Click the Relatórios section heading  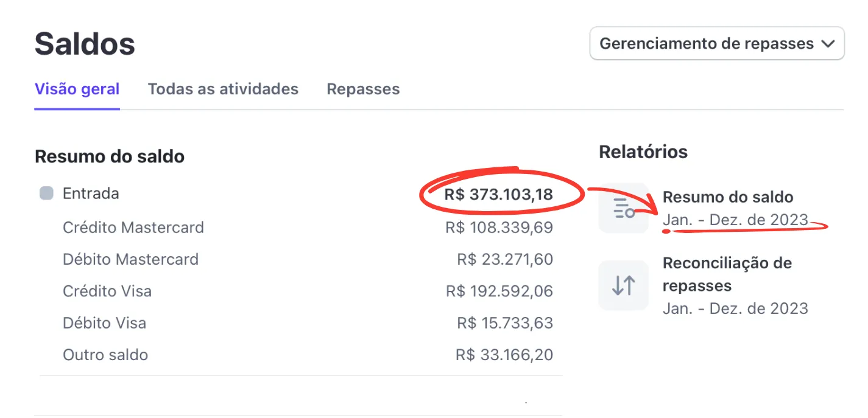(643, 152)
